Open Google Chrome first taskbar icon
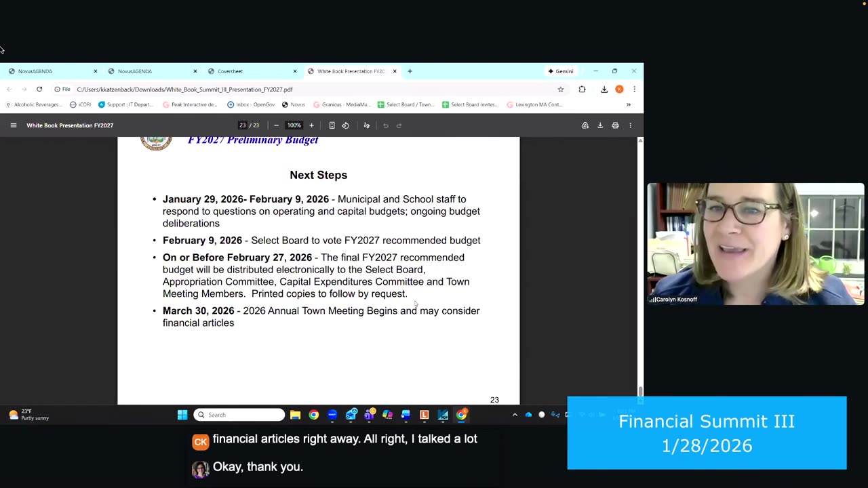Viewport: 868px width, 488px height. [313, 415]
